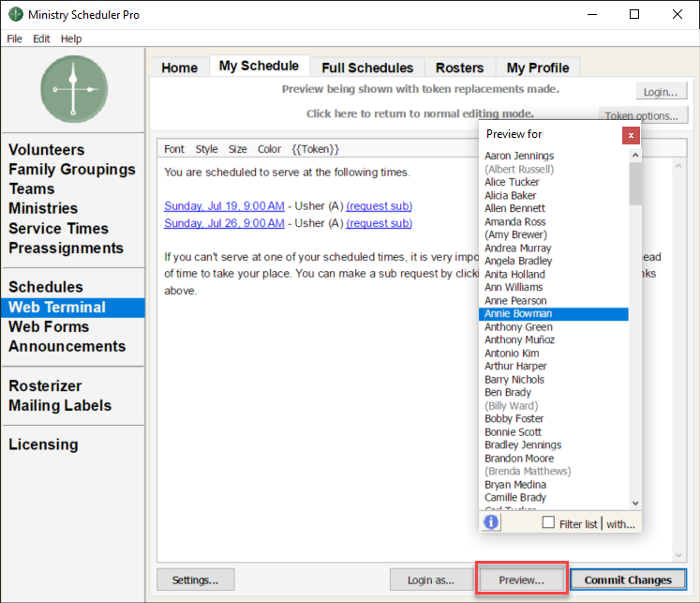
Task: Open Ministries in the sidebar
Action: tap(43, 208)
